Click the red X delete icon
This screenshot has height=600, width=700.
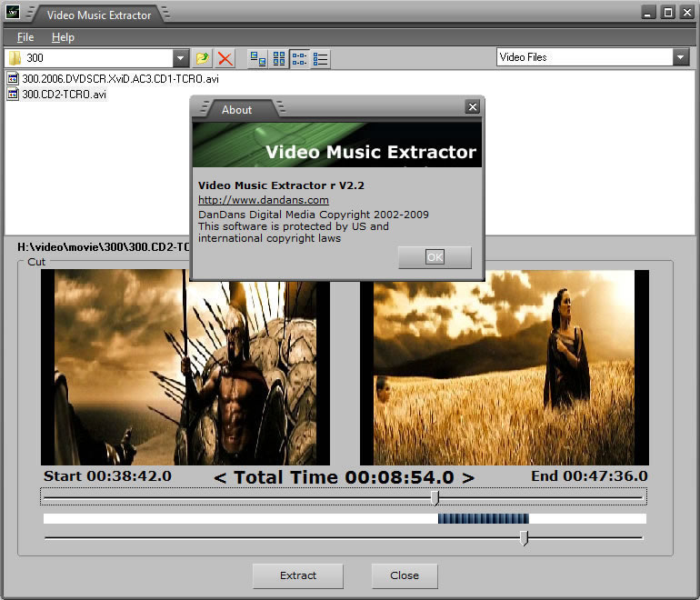click(225, 58)
